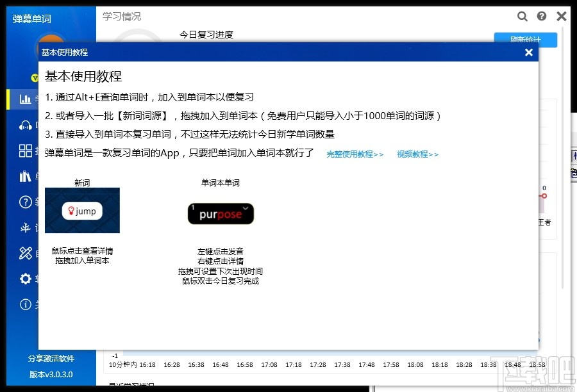577x392 pixels.
Task: Select the 词源 symbol icon in sidebar
Action: [26, 227]
